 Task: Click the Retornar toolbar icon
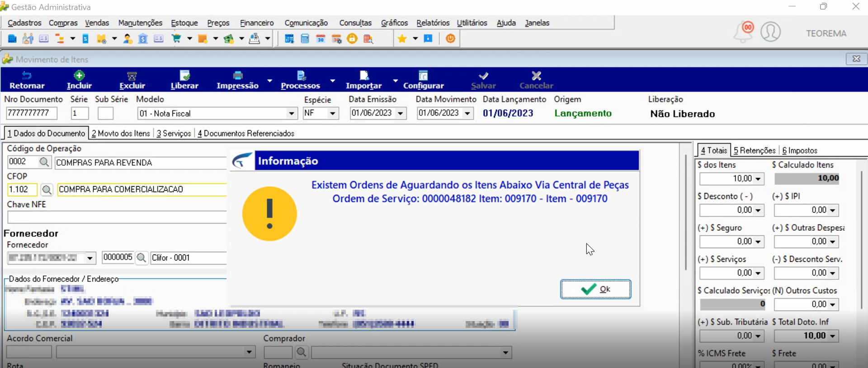pyautogui.click(x=27, y=75)
